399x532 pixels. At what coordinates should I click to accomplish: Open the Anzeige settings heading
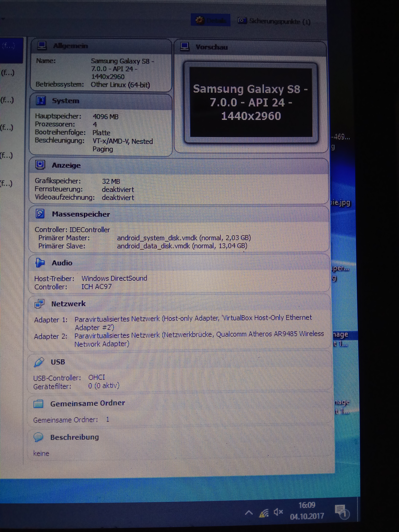[66, 165]
